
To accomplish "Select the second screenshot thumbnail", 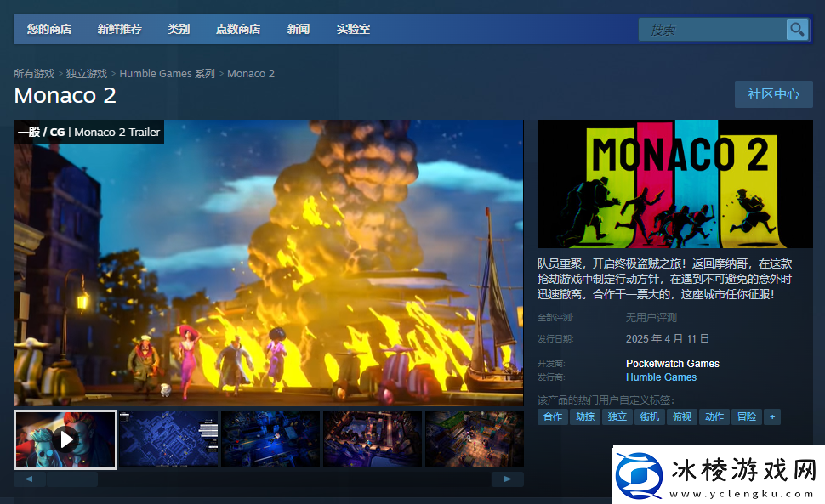I will coord(168,439).
